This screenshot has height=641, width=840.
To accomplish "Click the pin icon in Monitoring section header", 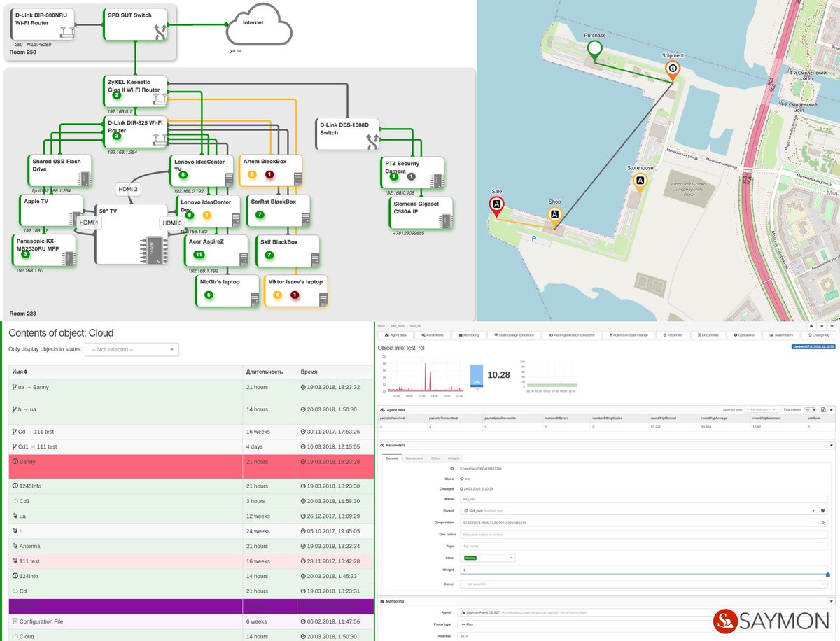I will point(831,600).
